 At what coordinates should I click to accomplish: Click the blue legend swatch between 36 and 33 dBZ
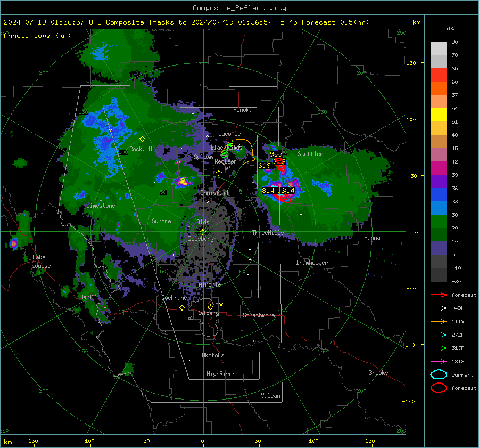pyautogui.click(x=439, y=195)
